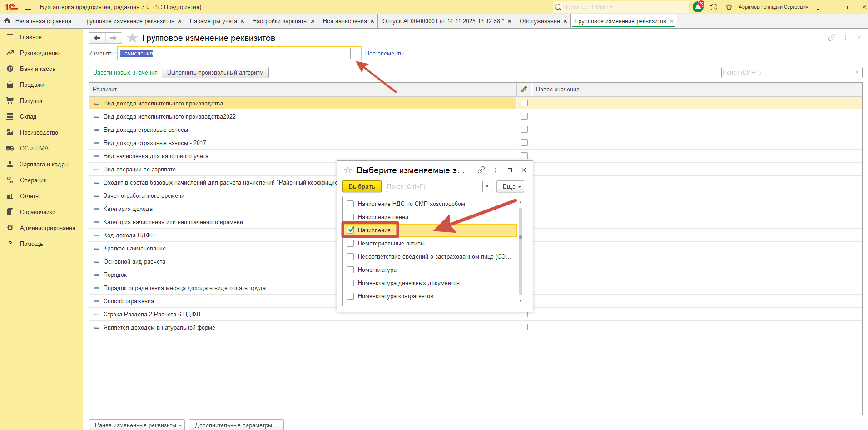Click the back navigation arrow
The height and width of the screenshot is (430, 868).
[x=97, y=38]
